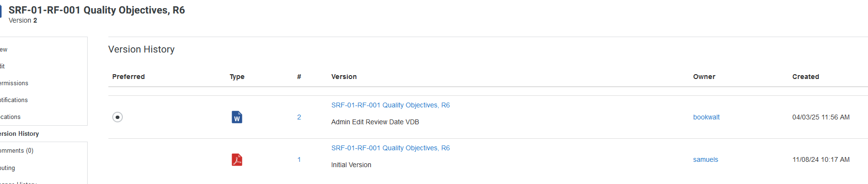Viewport: 868px width, 184px height.
Task: Click the Created column header
Action: coord(805,77)
